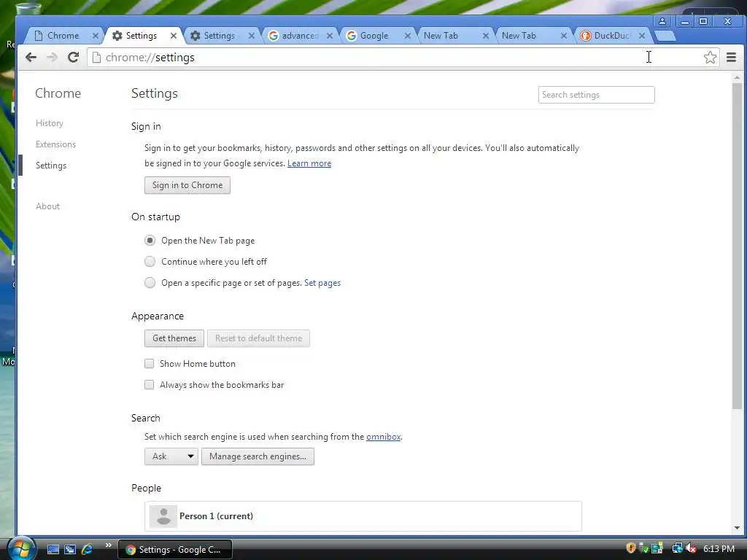
Task: Bookmark this page with the star
Action: coord(710,57)
